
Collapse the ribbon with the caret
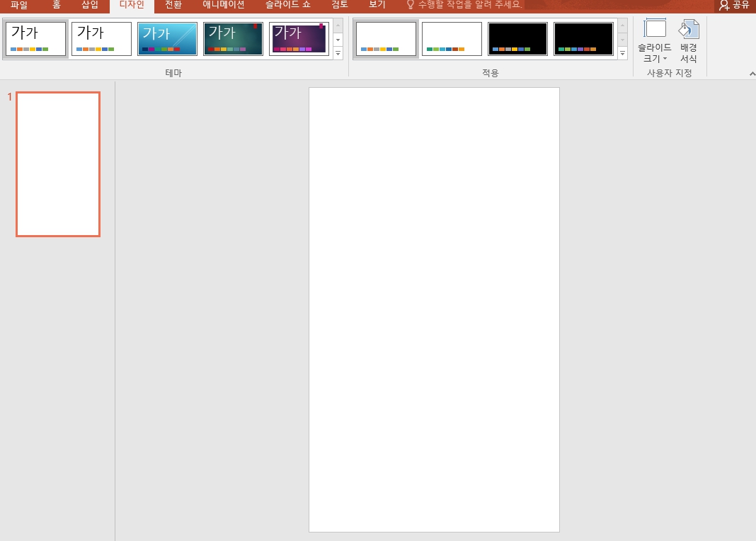pos(752,74)
